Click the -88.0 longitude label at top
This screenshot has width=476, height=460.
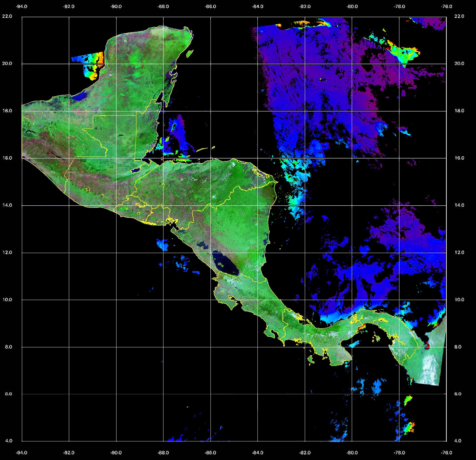(x=163, y=7)
